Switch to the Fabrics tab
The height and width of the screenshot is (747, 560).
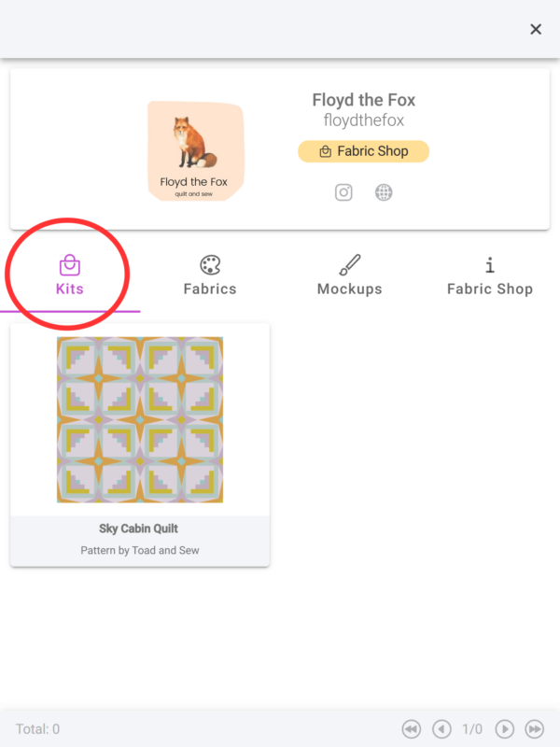click(x=210, y=275)
